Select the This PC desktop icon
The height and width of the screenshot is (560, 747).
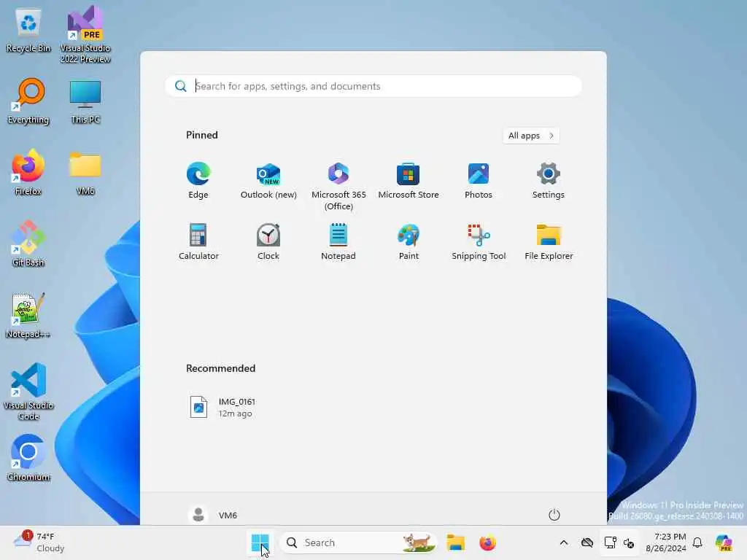tap(85, 101)
